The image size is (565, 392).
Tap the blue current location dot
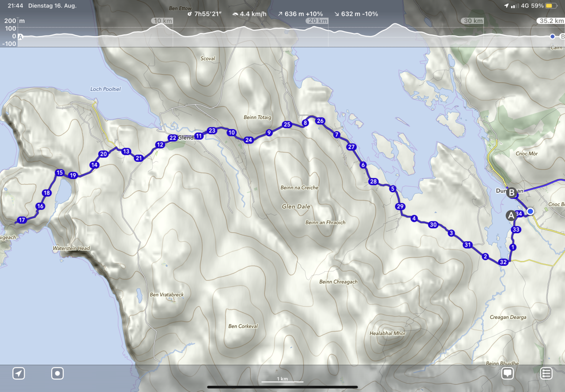(x=531, y=212)
